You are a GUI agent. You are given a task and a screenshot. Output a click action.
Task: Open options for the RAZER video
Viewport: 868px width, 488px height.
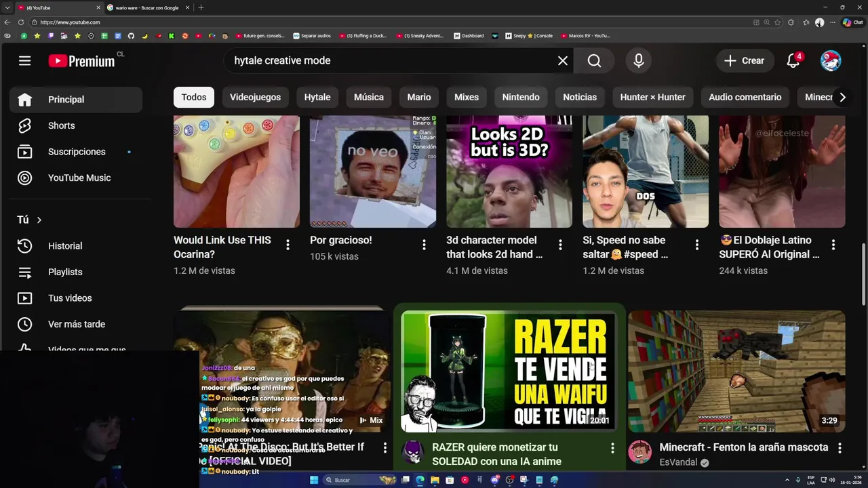[612, 448]
